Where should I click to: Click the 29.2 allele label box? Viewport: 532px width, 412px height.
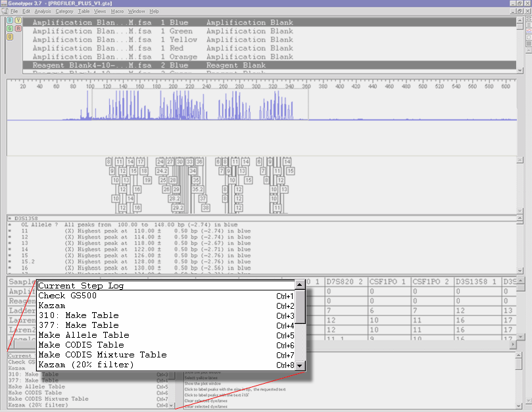click(178, 208)
